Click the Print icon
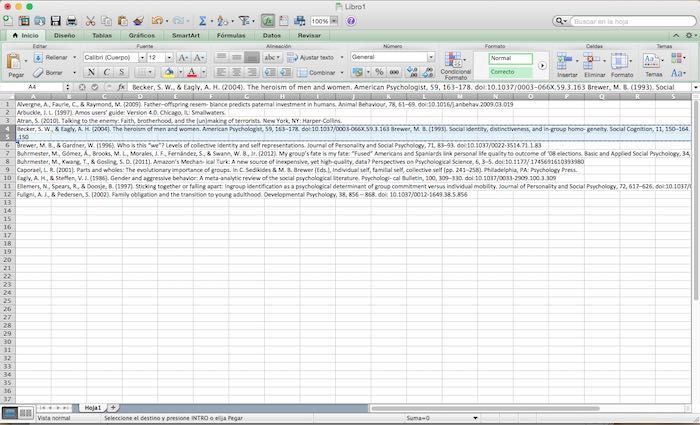The width and height of the screenshot is (700, 425). 71,21
